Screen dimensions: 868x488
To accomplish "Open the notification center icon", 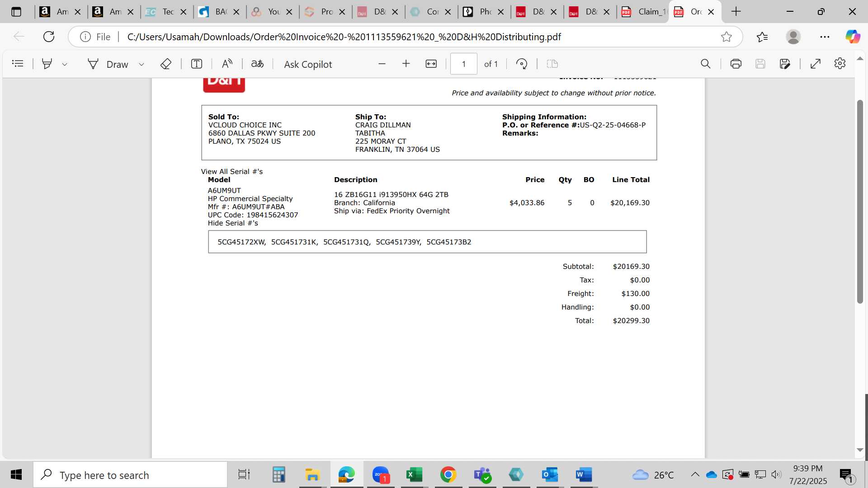I will pos(846,475).
